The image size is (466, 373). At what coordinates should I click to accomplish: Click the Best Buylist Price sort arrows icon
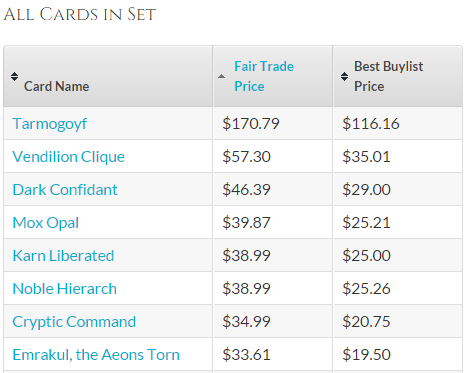[x=344, y=76]
